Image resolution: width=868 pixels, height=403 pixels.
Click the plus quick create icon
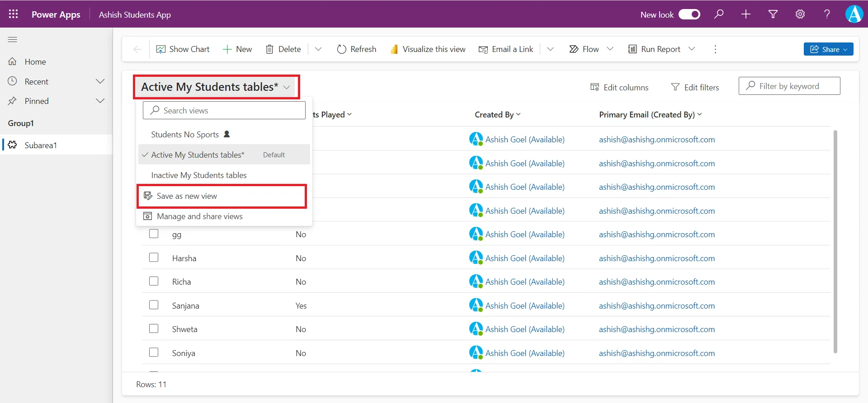746,14
